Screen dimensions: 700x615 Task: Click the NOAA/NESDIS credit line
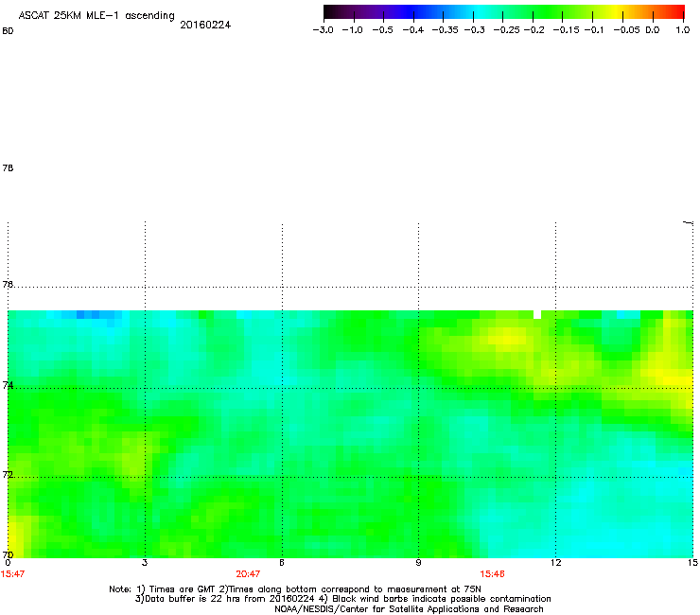coord(409,609)
